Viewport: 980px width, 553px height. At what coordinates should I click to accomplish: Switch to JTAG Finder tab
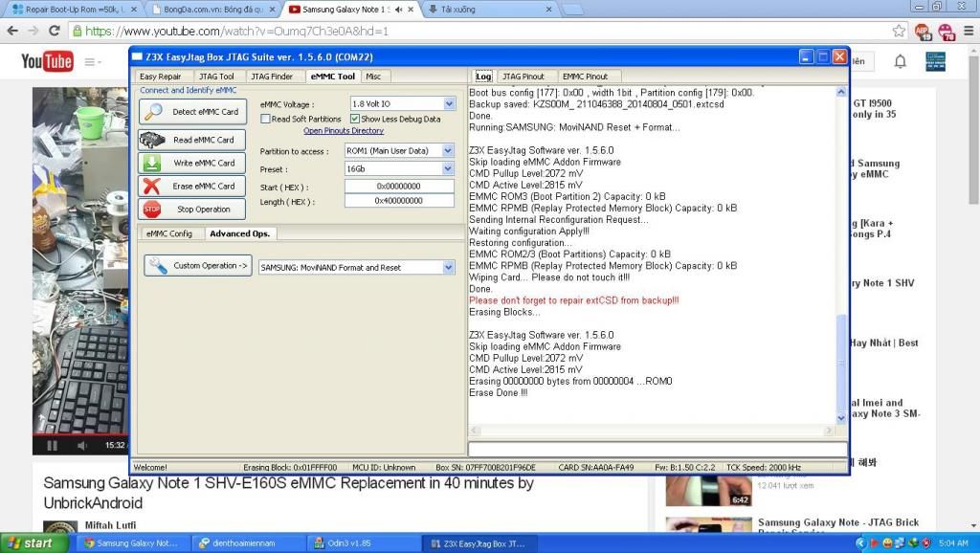coord(272,77)
